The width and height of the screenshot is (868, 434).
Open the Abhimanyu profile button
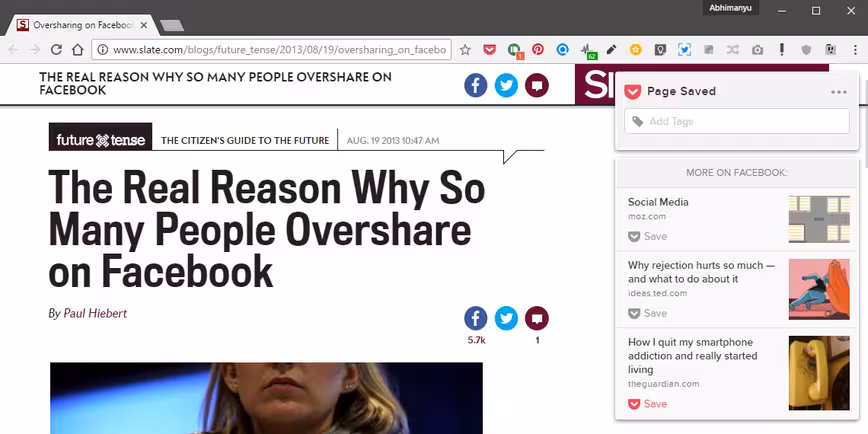[x=730, y=8]
